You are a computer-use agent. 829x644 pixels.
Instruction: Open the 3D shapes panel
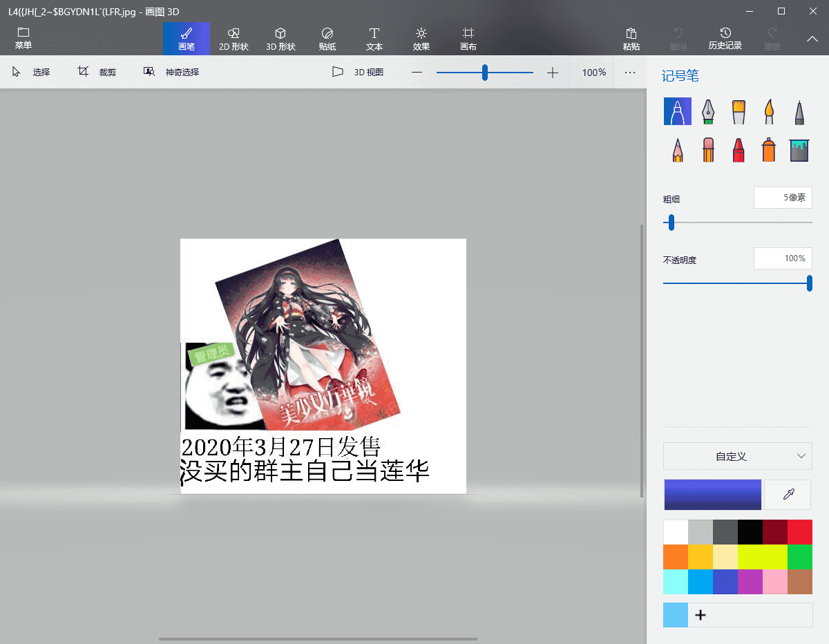pyautogui.click(x=280, y=38)
